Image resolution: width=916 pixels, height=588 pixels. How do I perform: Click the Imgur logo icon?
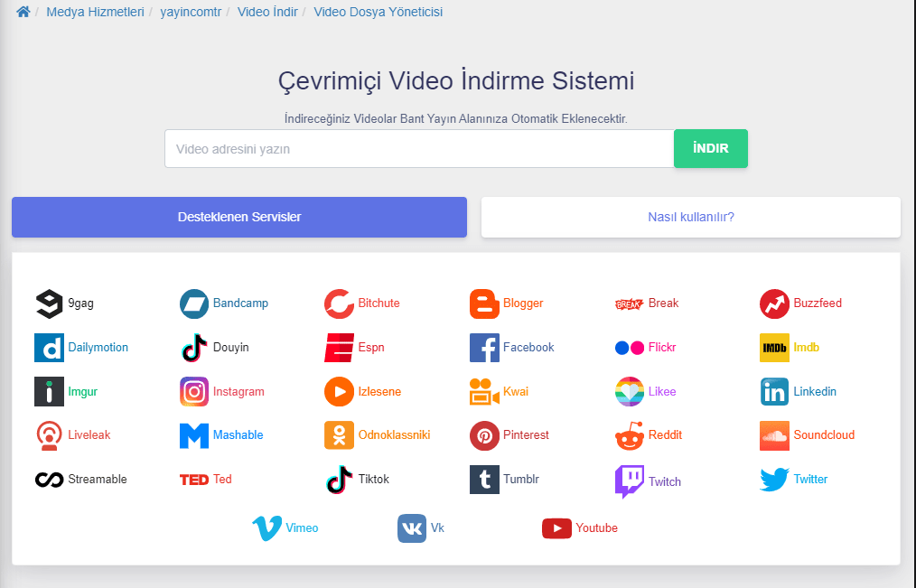pyautogui.click(x=49, y=391)
